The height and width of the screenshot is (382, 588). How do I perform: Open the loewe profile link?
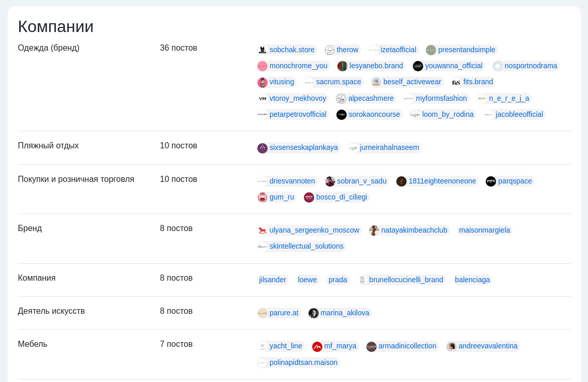pyautogui.click(x=307, y=280)
